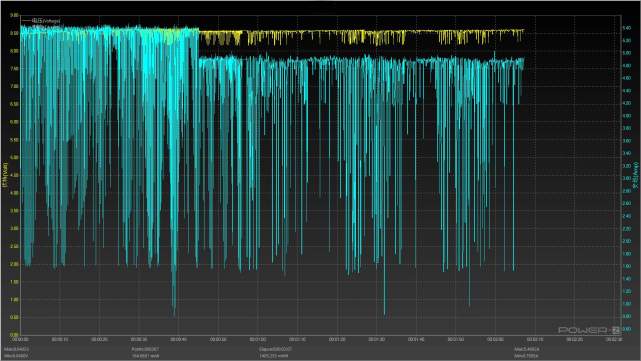The image size is (641, 361).
Task: Click the deepest cyan current dip near 00:00:40
Action: coord(174,314)
